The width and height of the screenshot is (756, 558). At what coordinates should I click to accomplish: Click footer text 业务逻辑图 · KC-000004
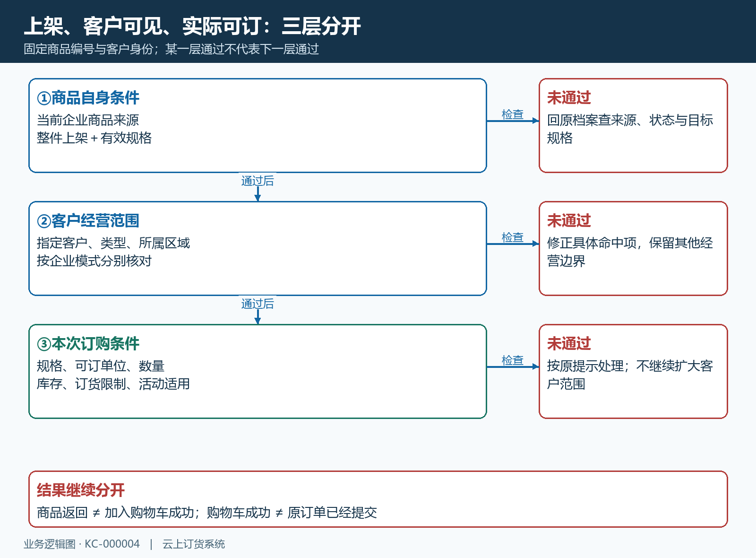(x=82, y=544)
